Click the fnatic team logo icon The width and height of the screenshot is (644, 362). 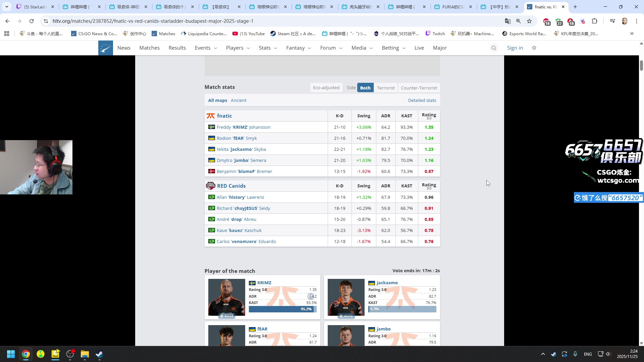211,116
